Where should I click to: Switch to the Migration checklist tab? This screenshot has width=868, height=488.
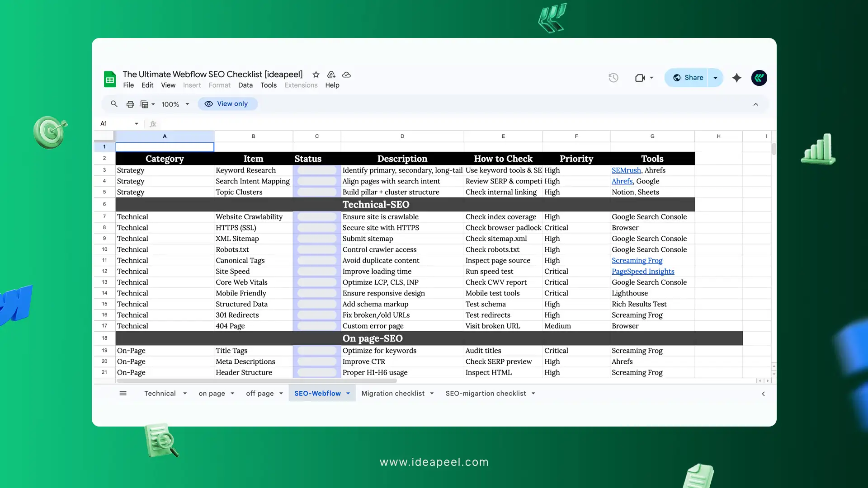tap(393, 393)
